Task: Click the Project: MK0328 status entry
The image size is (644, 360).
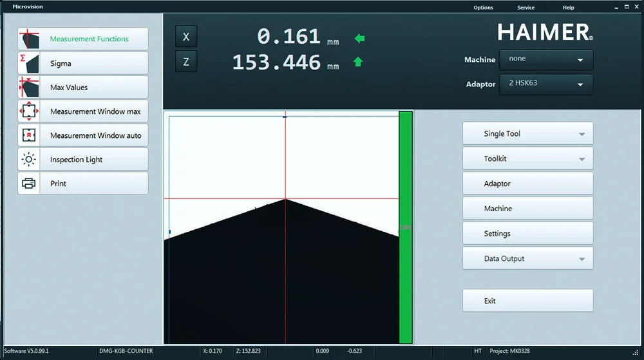Action: (x=509, y=351)
